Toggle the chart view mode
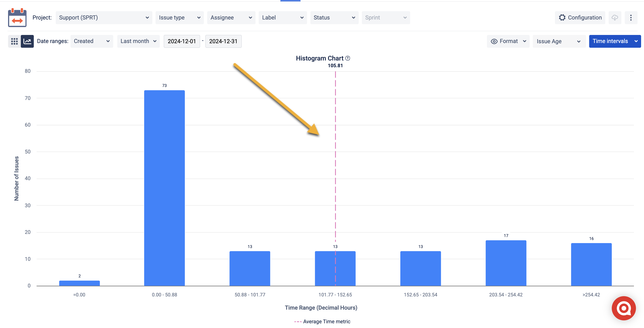The width and height of the screenshot is (644, 328). click(x=27, y=41)
